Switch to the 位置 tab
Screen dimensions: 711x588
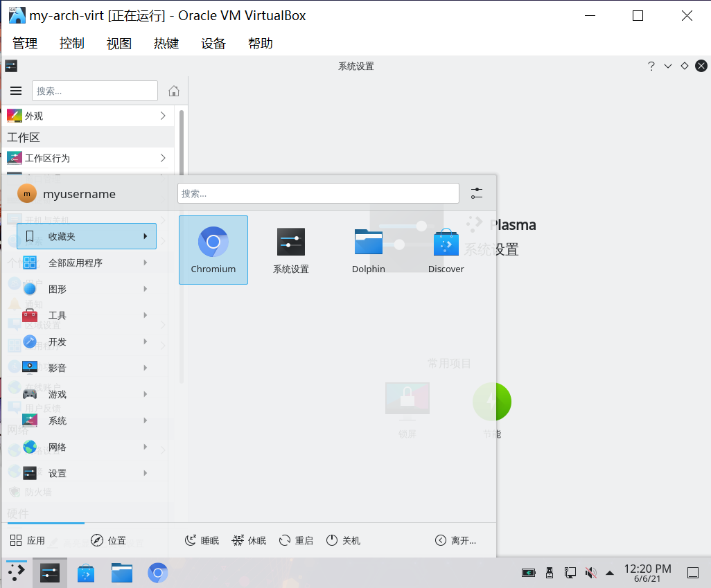coord(108,541)
